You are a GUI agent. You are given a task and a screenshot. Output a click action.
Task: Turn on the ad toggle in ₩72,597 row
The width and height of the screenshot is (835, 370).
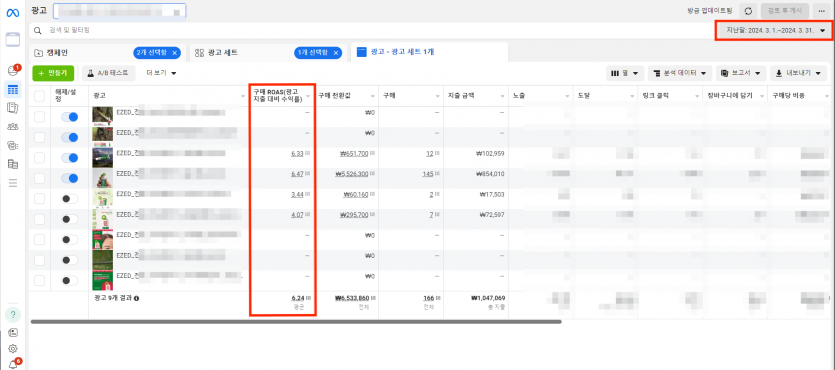70,219
